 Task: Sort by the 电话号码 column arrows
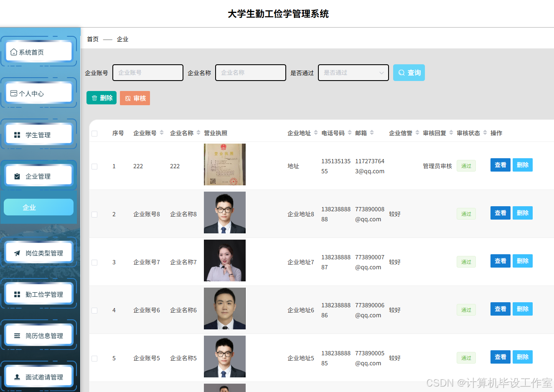click(x=350, y=133)
